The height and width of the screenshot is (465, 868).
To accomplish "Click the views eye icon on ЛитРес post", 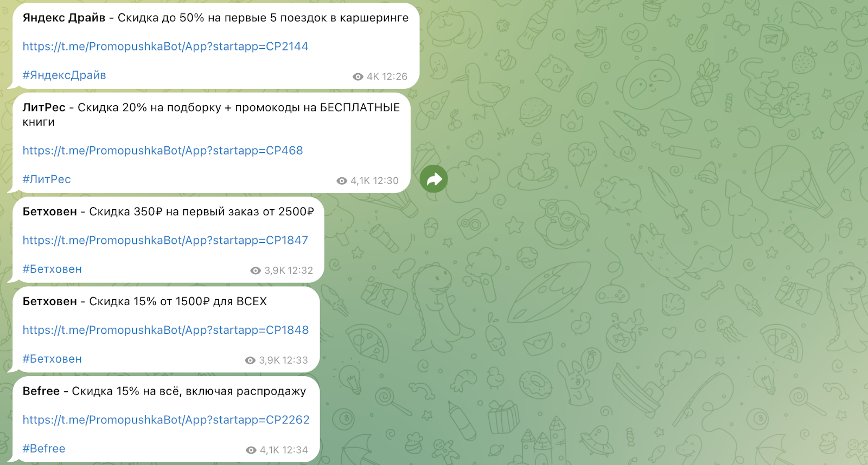I will (342, 181).
